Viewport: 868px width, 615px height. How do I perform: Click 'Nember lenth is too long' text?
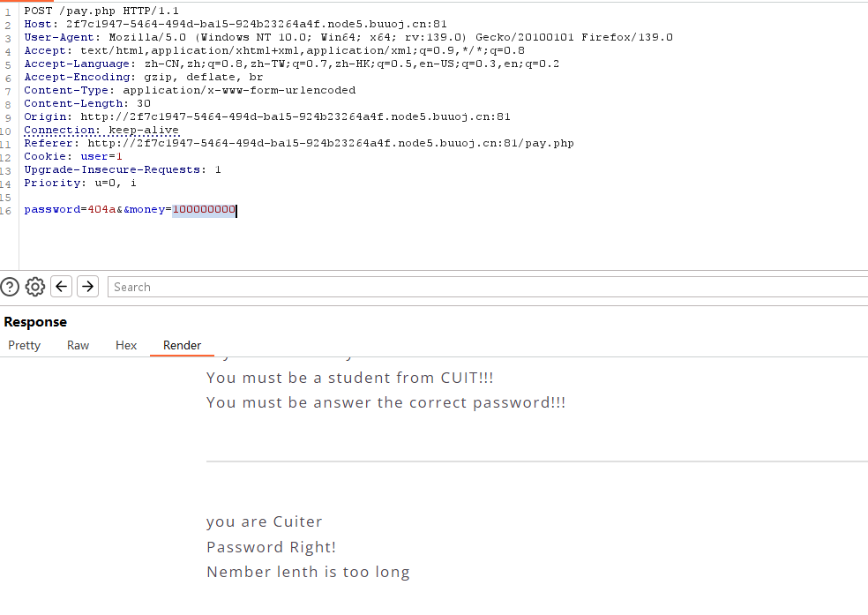[309, 572]
